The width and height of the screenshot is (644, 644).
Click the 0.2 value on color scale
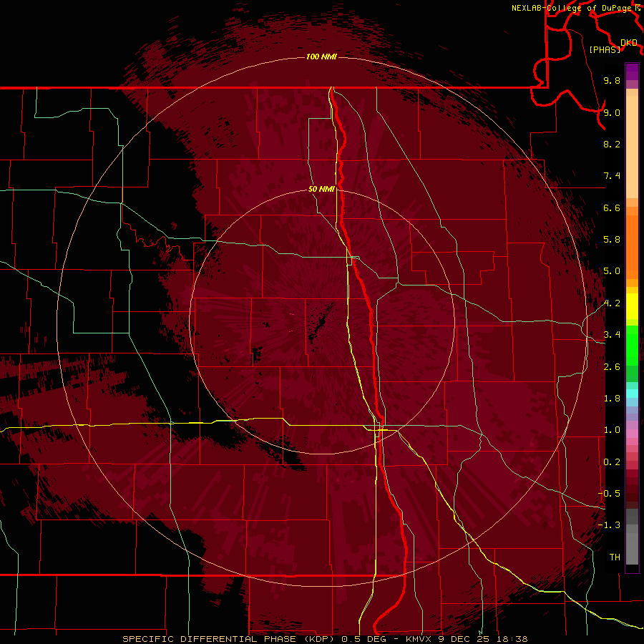point(612,462)
